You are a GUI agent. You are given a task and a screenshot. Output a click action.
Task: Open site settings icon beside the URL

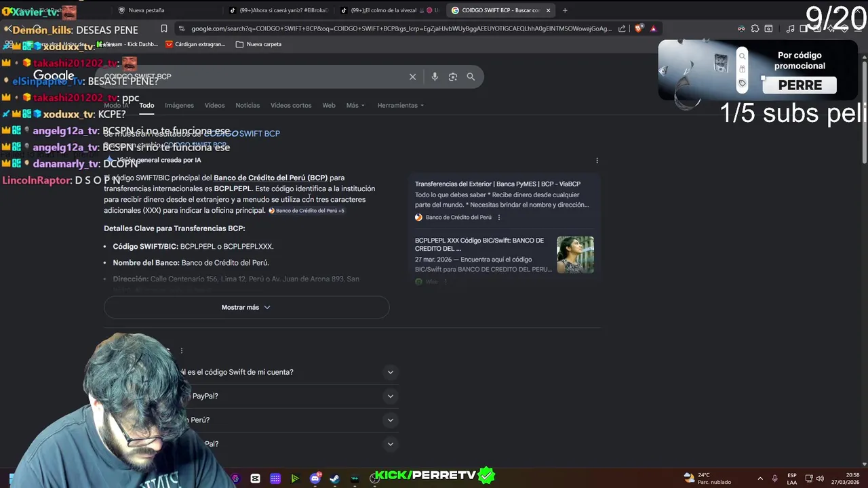pyautogui.click(x=180, y=28)
